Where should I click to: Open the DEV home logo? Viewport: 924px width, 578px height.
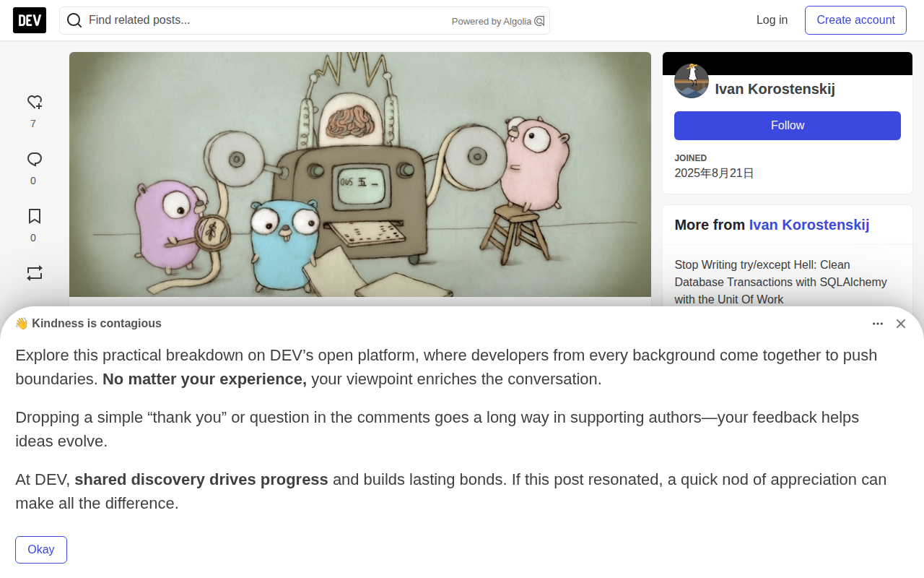30,20
